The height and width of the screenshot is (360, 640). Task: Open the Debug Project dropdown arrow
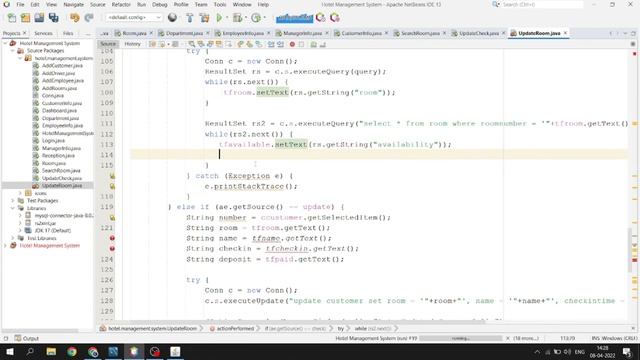pyautogui.click(x=245, y=18)
